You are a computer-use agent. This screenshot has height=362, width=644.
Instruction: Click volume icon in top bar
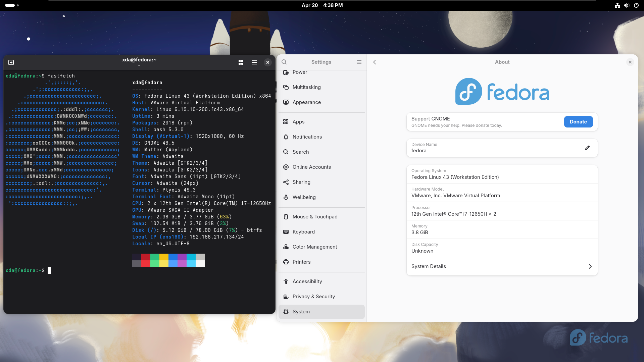(627, 5)
